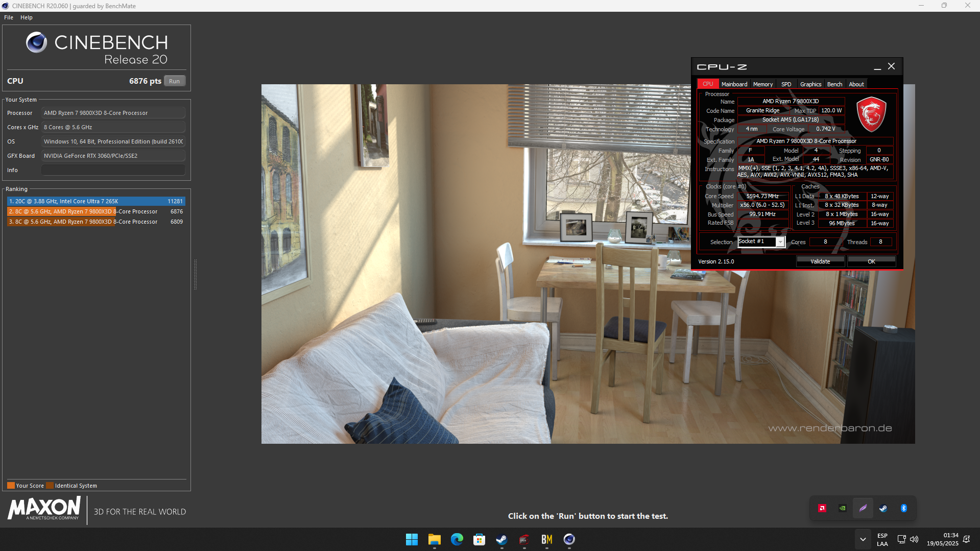Open the volume tray icon
This screenshot has width=980, height=551.
pyautogui.click(x=914, y=539)
